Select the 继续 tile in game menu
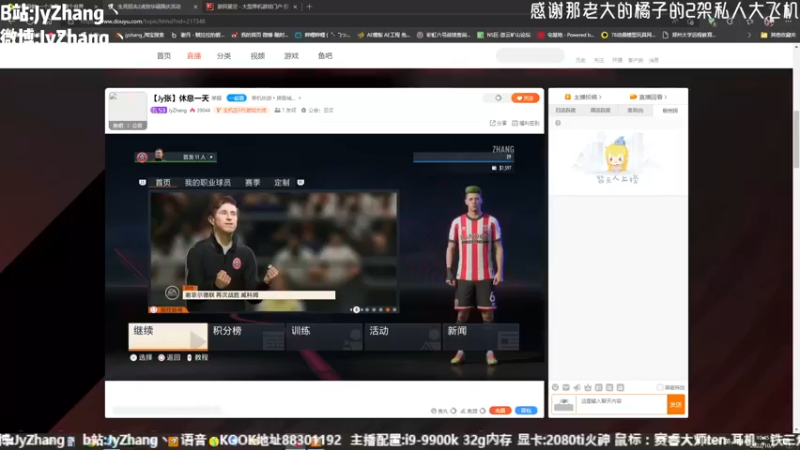 coord(168,336)
